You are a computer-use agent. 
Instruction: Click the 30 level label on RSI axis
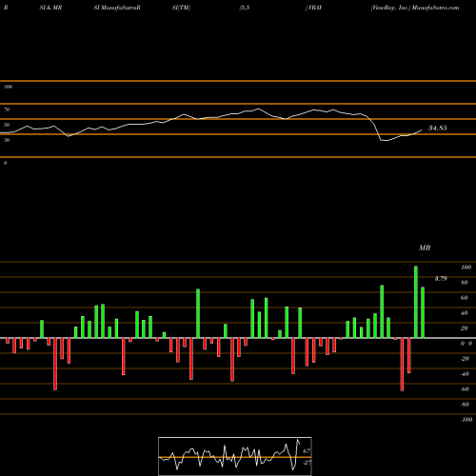click(7, 140)
